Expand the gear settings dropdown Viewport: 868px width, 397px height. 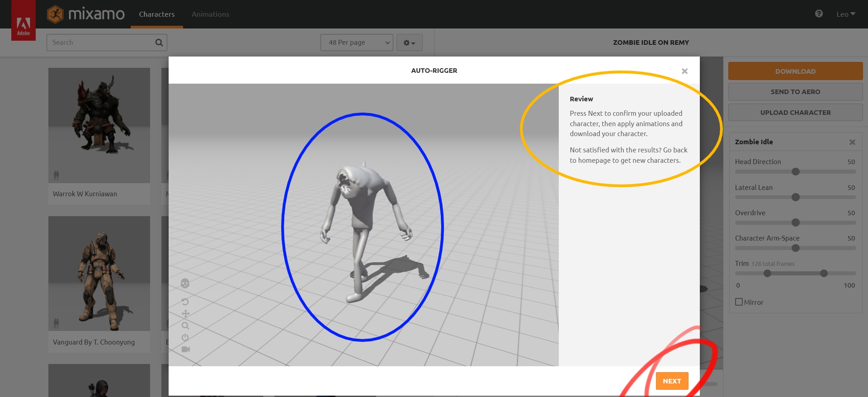409,43
